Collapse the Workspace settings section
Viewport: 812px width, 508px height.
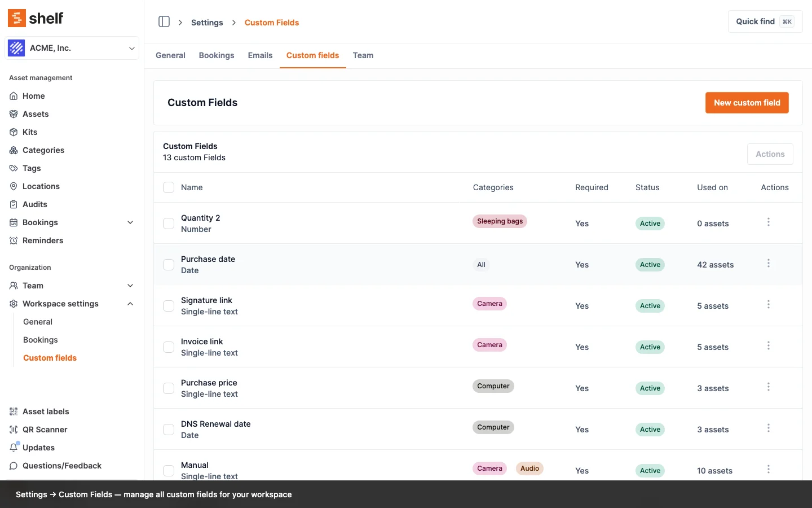130,304
